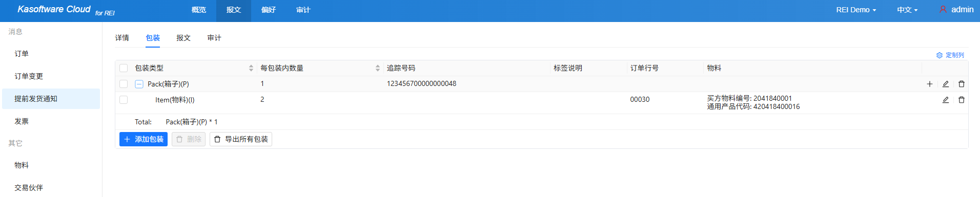Screen dimensions: 980x197
Task: Switch to the 审计 sub-tab
Action: [214, 38]
